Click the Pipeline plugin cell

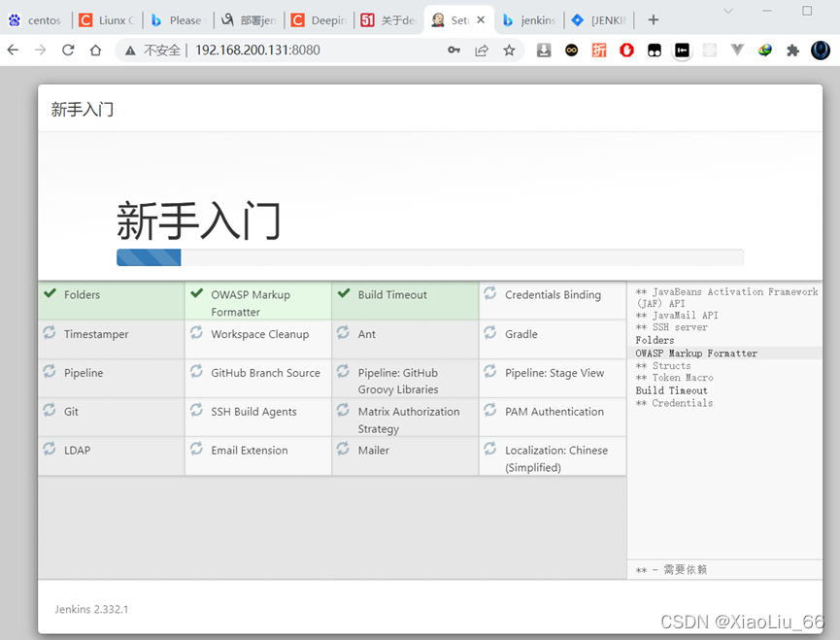pyautogui.click(x=112, y=378)
